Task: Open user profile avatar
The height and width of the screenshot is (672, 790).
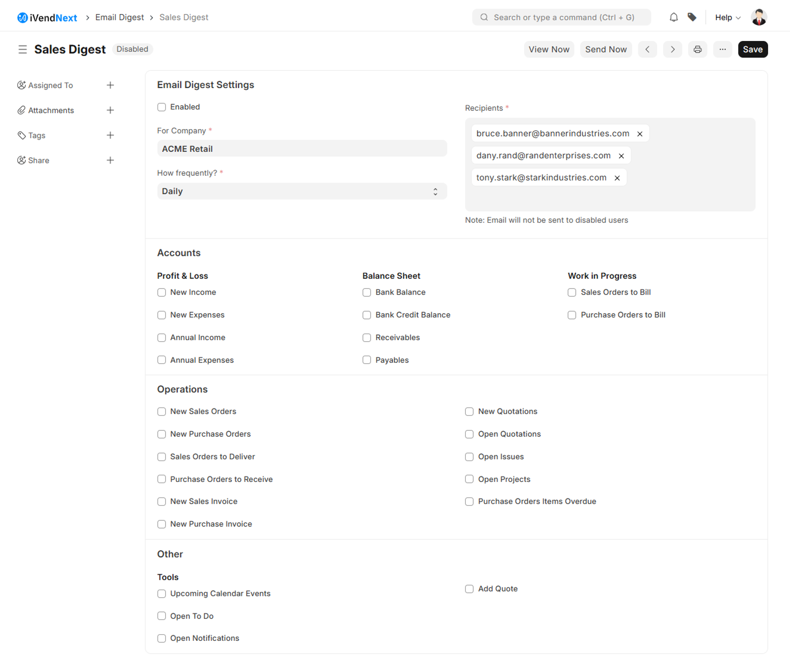Action: point(758,17)
